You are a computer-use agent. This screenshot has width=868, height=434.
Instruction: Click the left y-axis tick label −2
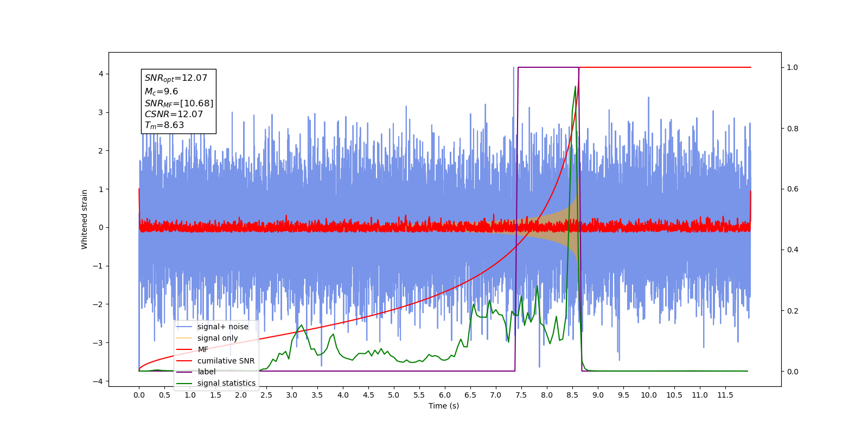[x=98, y=304]
